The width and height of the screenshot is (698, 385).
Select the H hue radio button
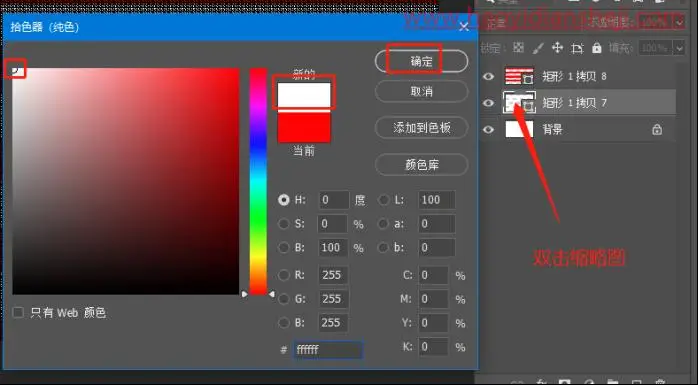click(x=284, y=200)
